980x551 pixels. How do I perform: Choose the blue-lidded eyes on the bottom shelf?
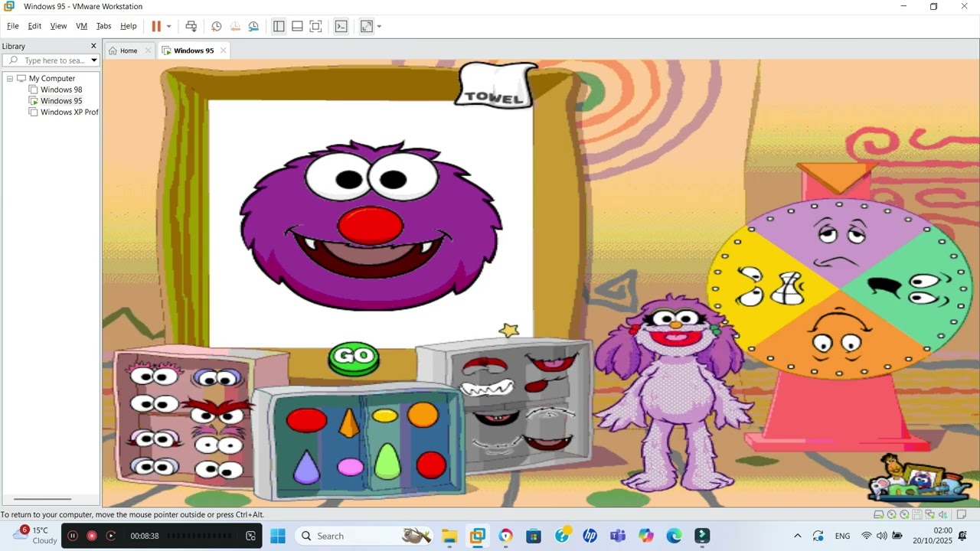[155, 466]
